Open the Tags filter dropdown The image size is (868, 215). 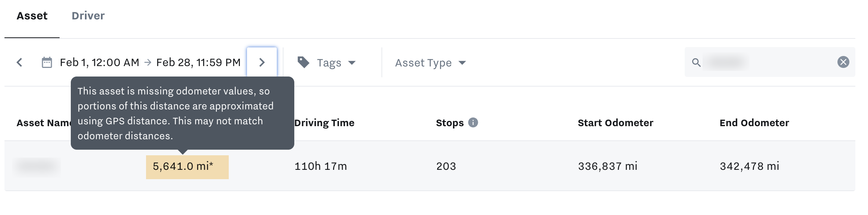click(x=329, y=63)
